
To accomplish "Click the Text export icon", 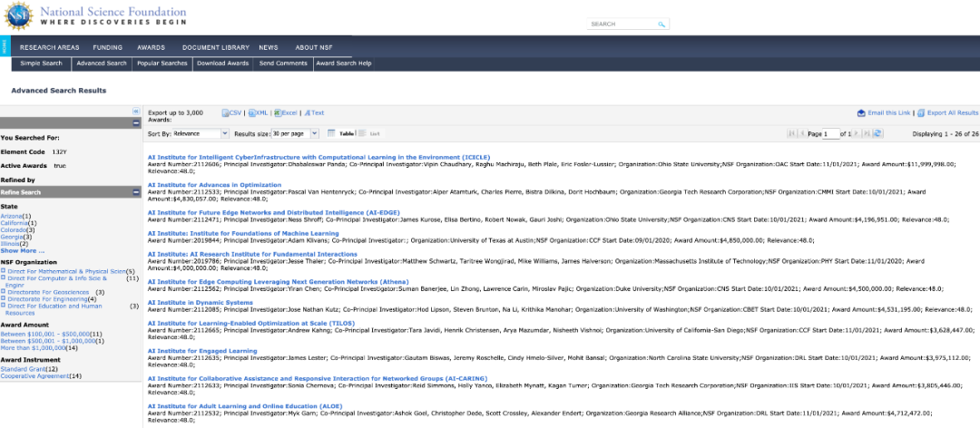I will click(308, 113).
